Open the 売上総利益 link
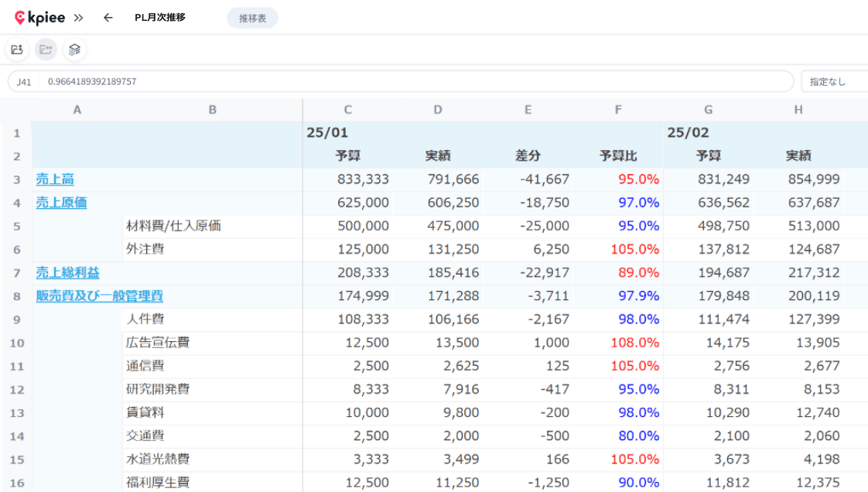The height and width of the screenshot is (492, 868). [67, 272]
